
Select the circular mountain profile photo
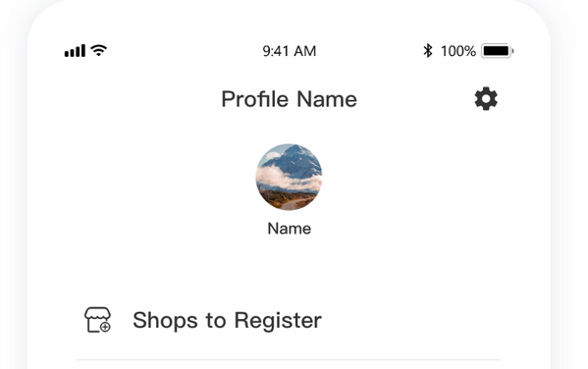tap(289, 177)
